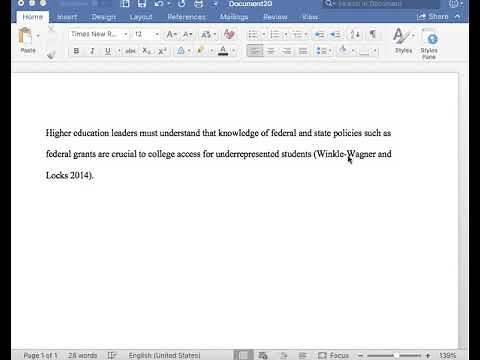Click the numbered list icon
This screenshot has height=360, width=480.
275,34
